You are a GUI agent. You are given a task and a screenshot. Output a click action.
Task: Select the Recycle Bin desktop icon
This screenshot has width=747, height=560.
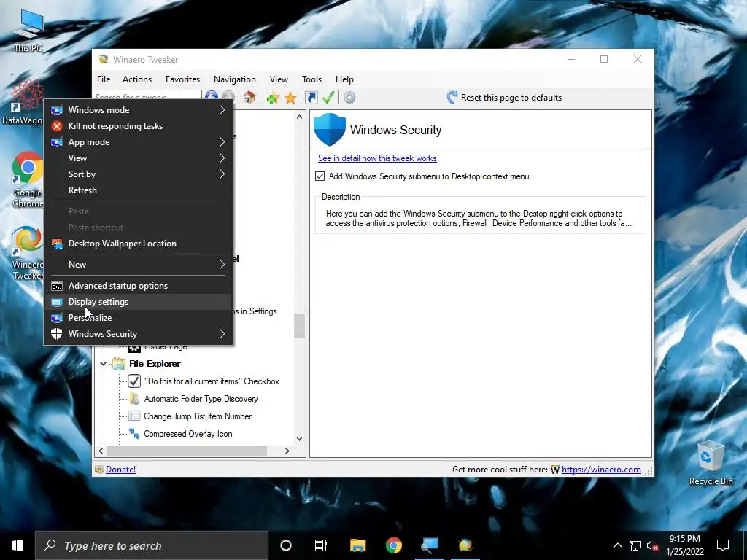(x=711, y=463)
